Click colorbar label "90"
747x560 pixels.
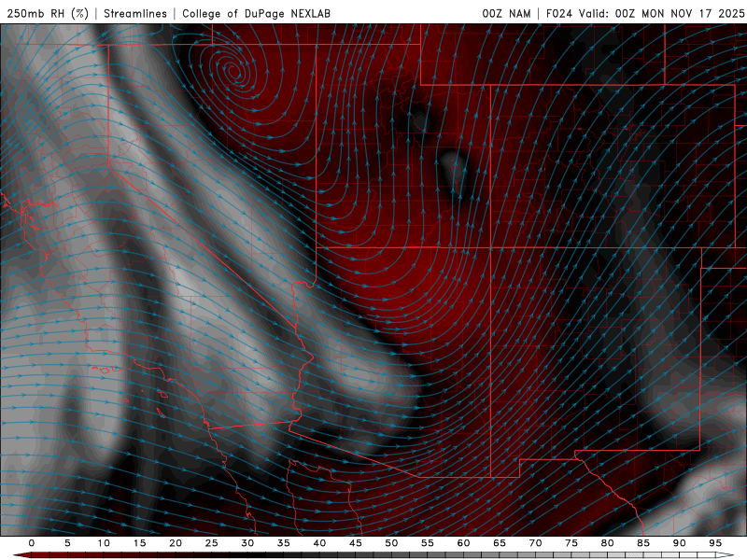(x=679, y=543)
